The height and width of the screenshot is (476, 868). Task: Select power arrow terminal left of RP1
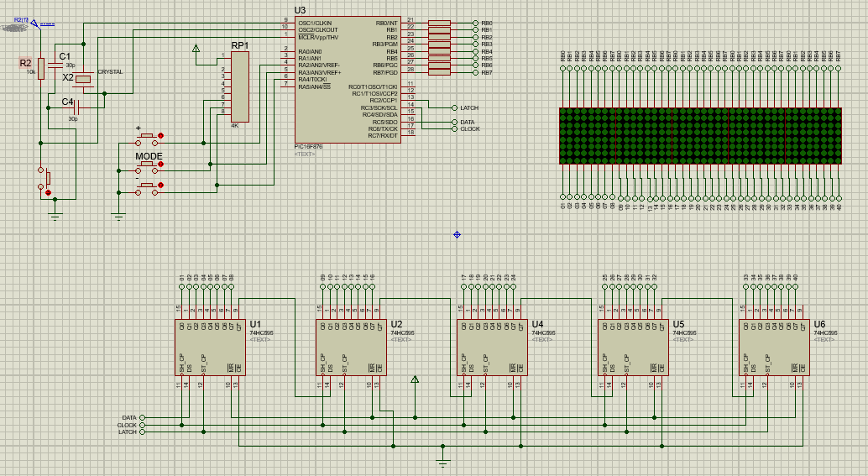(x=196, y=49)
